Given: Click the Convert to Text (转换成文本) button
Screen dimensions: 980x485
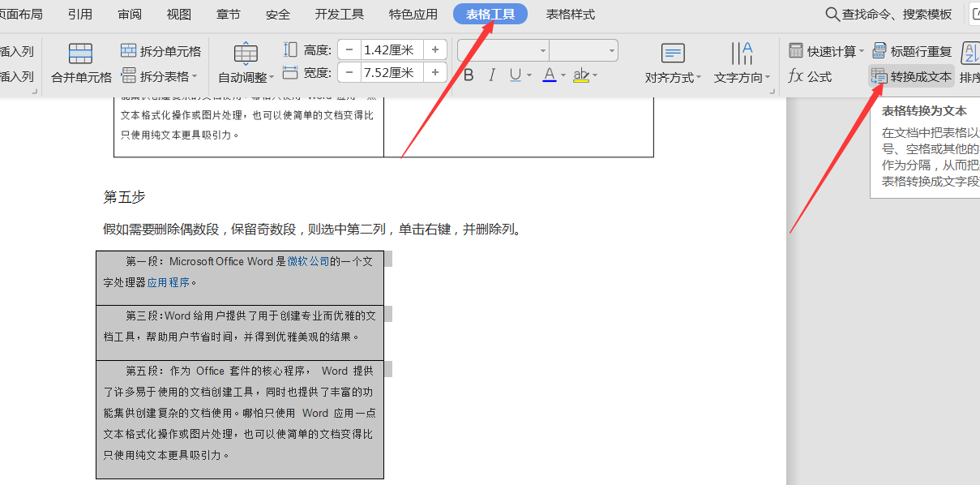Looking at the screenshot, I should click(x=912, y=77).
